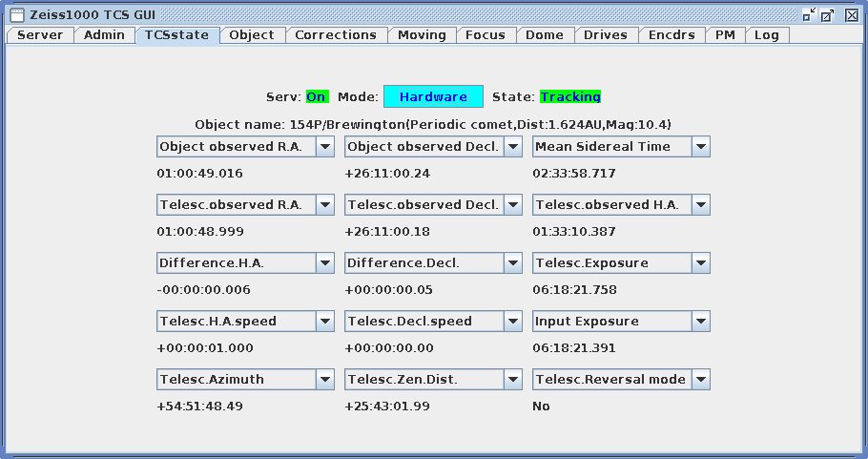Click the speed value +00:00:01.000
This screenshot has width=868, height=459.
coord(205,348)
